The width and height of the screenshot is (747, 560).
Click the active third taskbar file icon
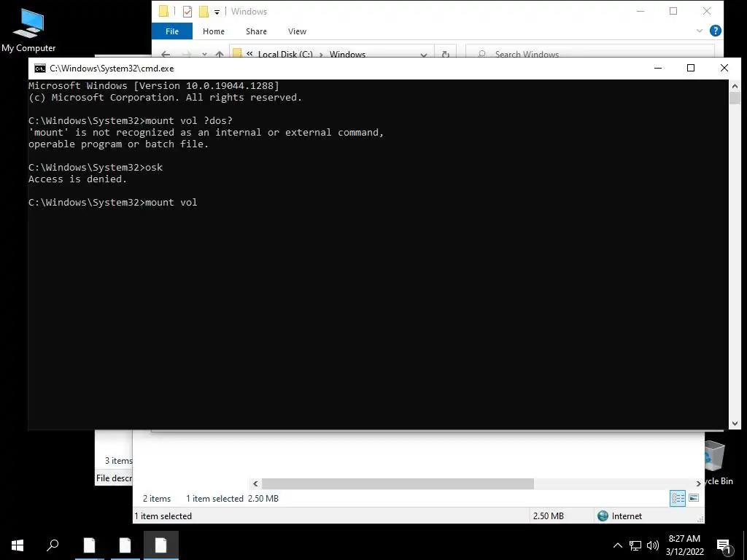[x=161, y=545]
